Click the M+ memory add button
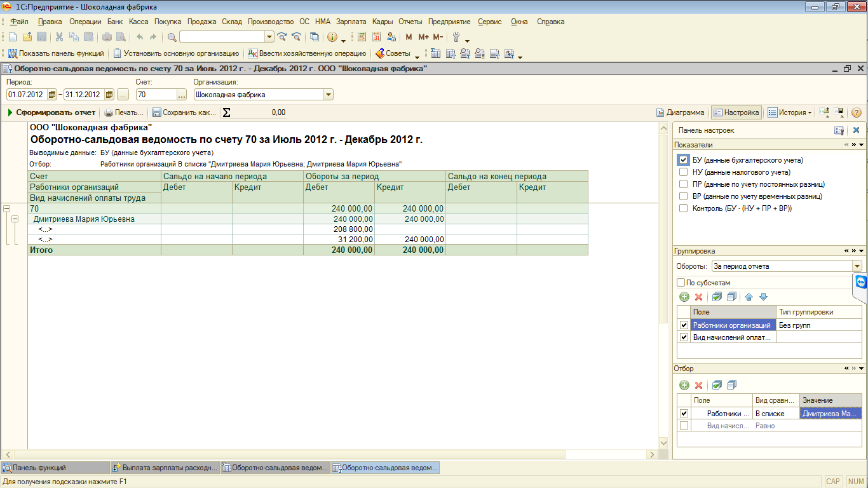Viewport: 868px width, 488px height. [x=423, y=37]
